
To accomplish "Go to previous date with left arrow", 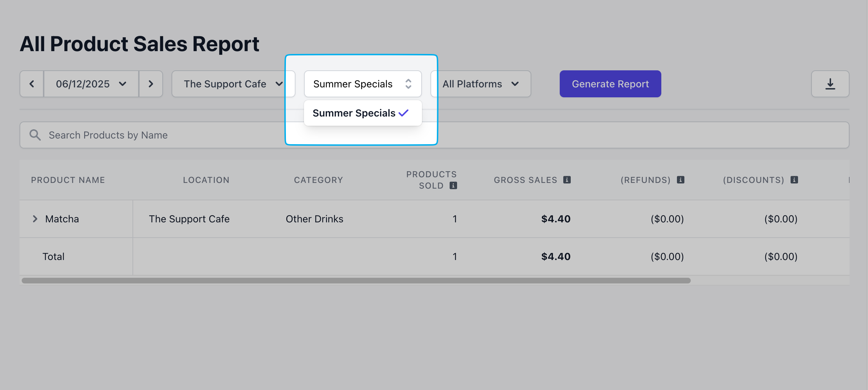I will click(x=32, y=84).
